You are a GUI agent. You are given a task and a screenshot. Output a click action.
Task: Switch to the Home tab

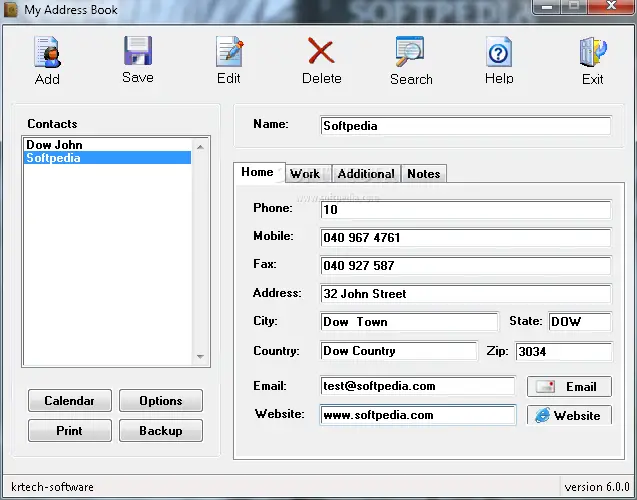point(258,172)
